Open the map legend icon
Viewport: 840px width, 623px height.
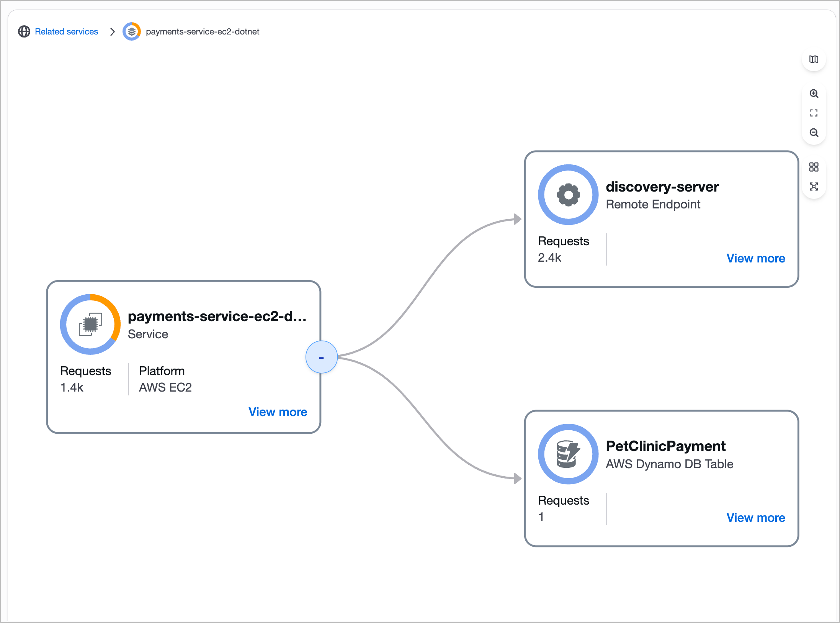(814, 59)
